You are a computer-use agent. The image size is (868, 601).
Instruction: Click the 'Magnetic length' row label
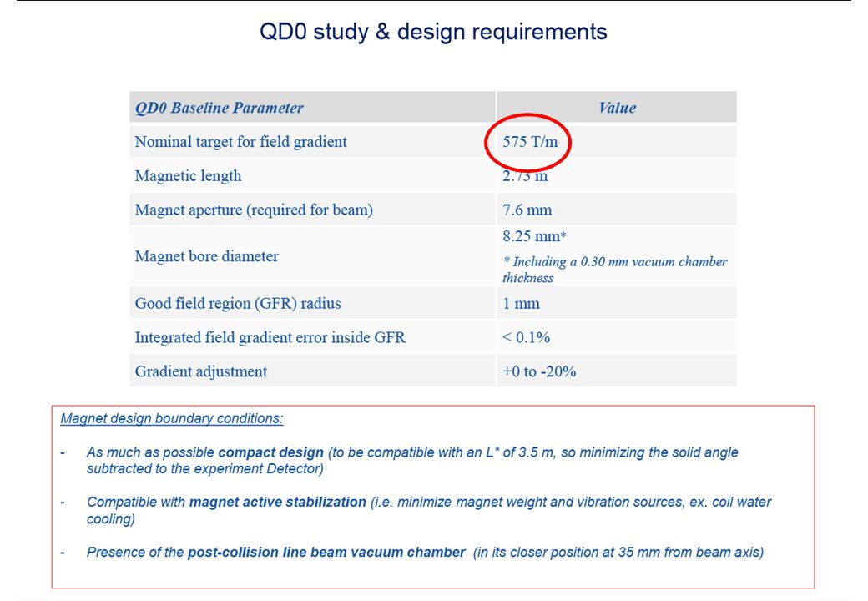189,176
